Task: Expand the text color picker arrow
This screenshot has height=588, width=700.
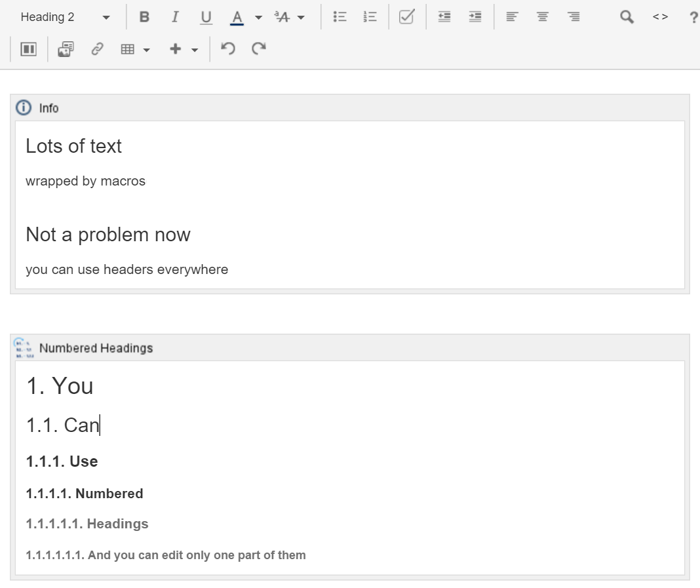Action: (x=258, y=18)
